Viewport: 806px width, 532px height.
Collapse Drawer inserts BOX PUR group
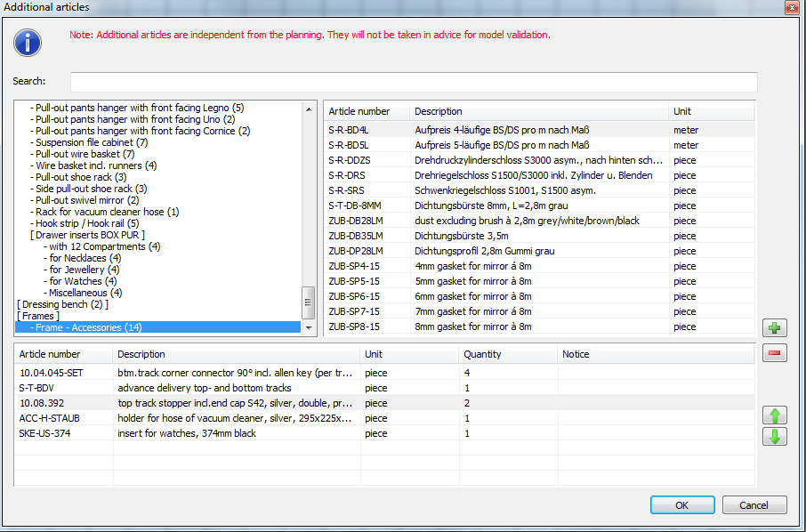point(87,235)
